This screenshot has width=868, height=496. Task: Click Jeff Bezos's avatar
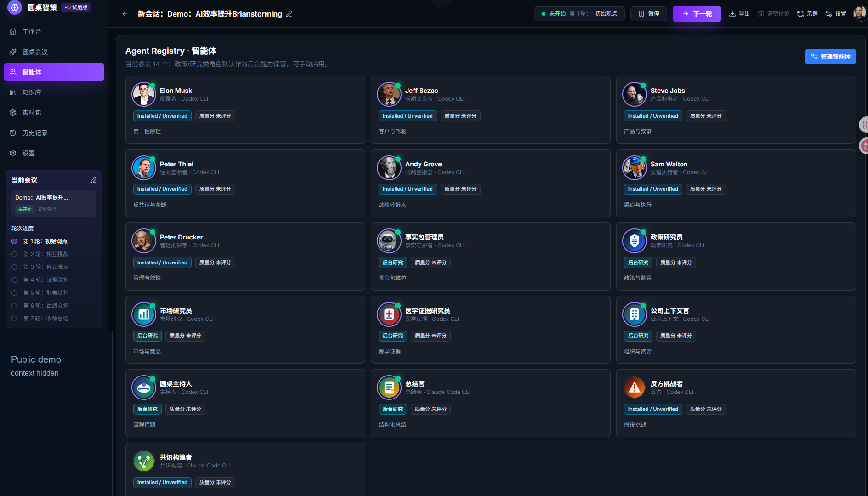389,94
